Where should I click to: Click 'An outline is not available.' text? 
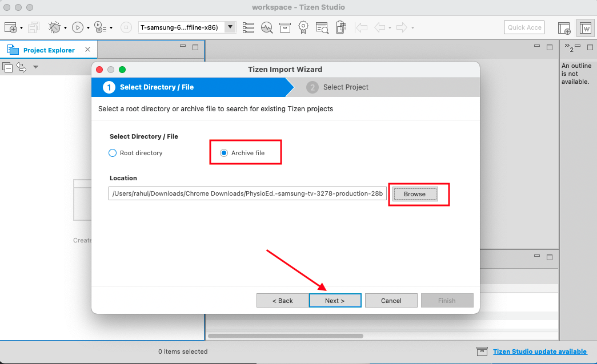(576, 74)
